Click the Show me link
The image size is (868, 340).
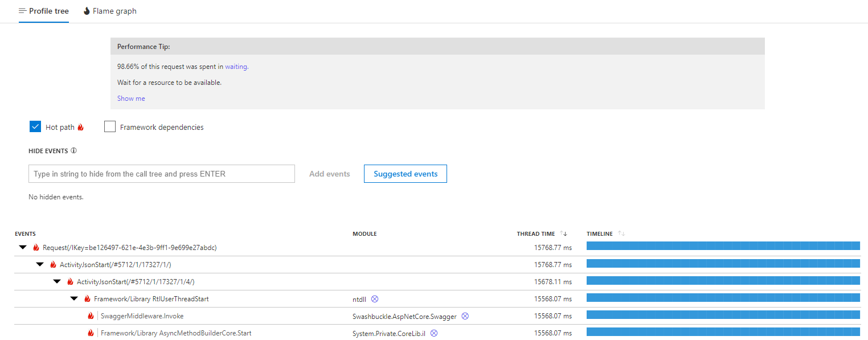[130, 98]
